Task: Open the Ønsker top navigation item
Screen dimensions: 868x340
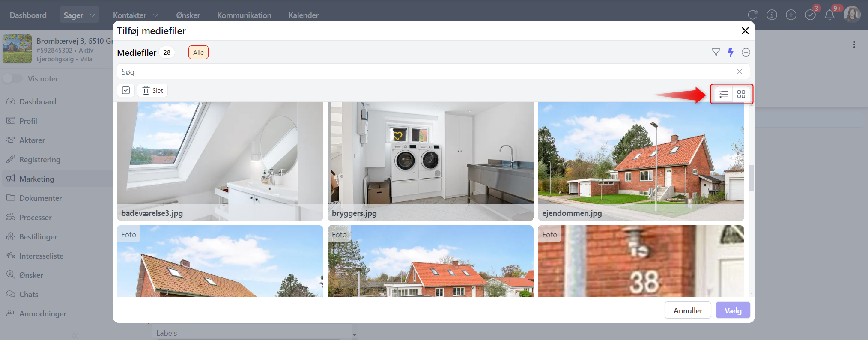Action: [x=188, y=15]
